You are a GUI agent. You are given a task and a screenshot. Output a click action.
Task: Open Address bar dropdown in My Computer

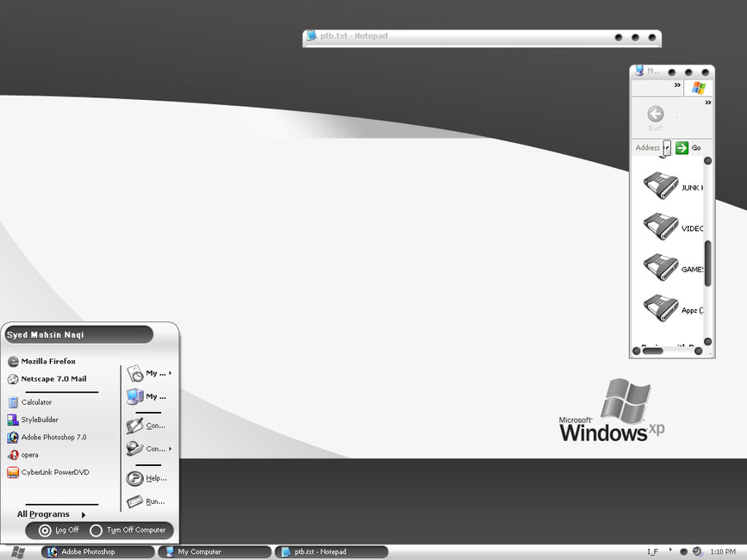(x=667, y=148)
